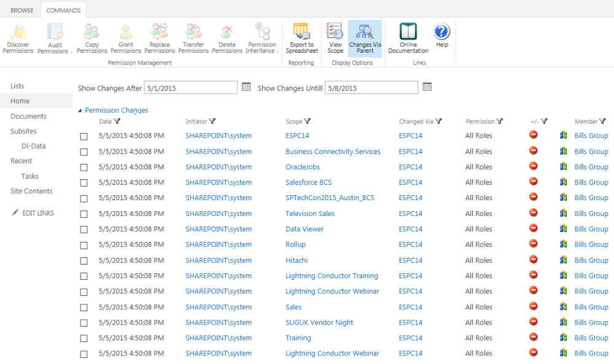Click red remove icon in ESPC14 row
The image size is (614, 364).
533,134
